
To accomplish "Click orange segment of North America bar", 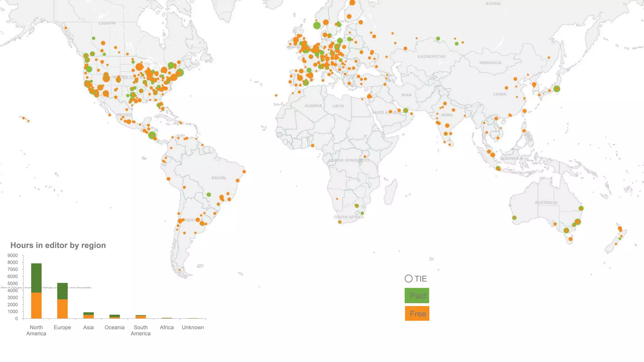I will pyautogui.click(x=36, y=305).
